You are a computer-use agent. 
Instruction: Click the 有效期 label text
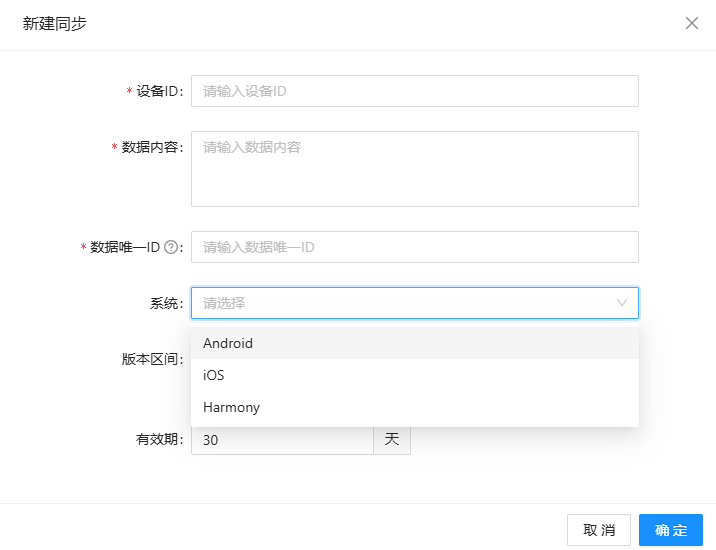[x=159, y=439]
